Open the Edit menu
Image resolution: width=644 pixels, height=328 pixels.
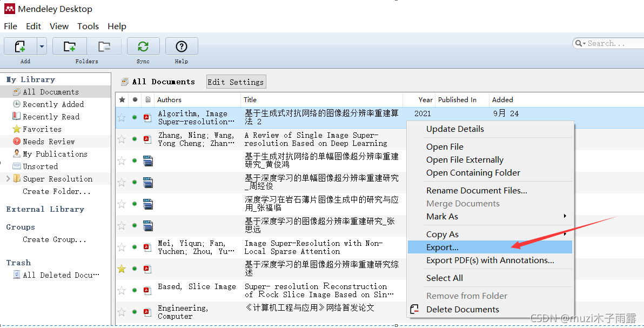click(33, 26)
